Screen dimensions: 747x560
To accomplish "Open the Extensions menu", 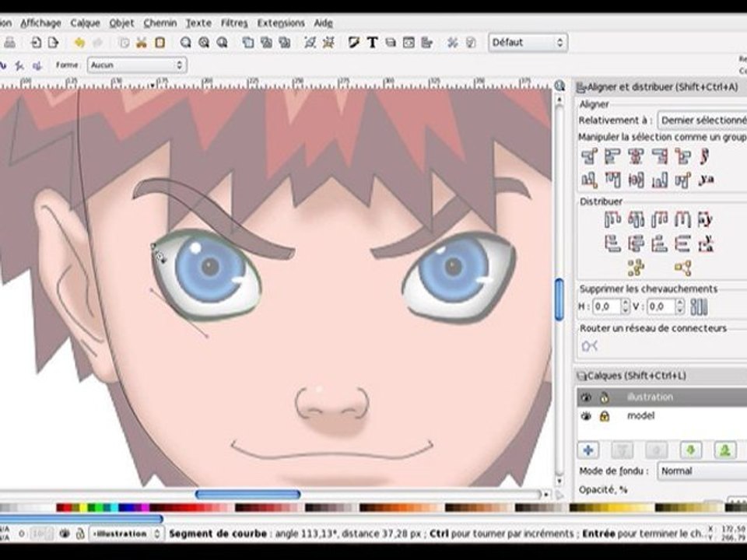I will coord(281,23).
